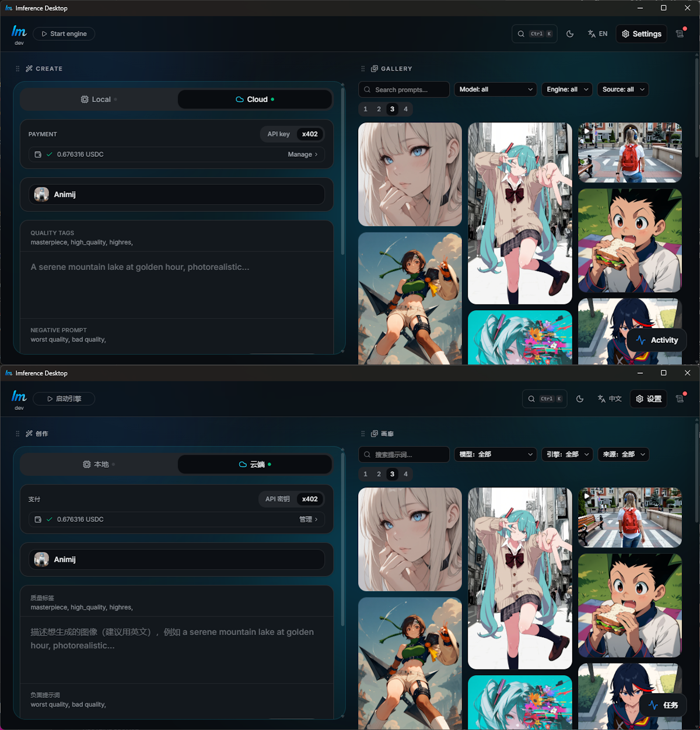The image size is (700, 730).
Task: Click the QUALITY TAGS field
Action: tap(177, 238)
